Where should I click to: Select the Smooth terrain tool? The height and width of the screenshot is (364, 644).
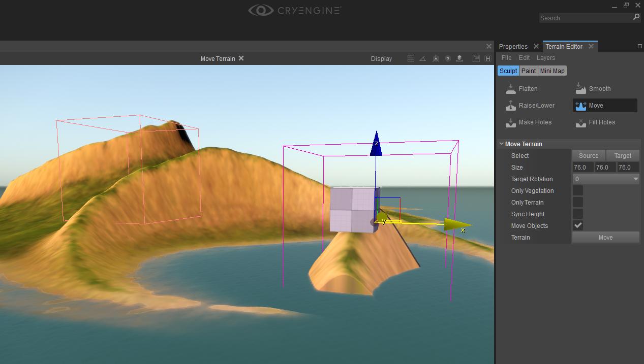(x=593, y=89)
